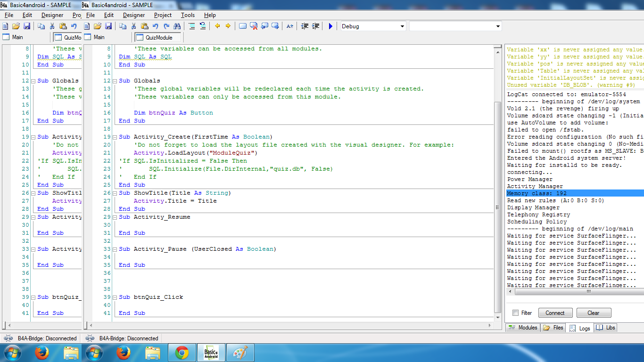This screenshot has height=362, width=644.
Task: Collapse the Sub Activity_Pause block
Action: (x=114, y=249)
